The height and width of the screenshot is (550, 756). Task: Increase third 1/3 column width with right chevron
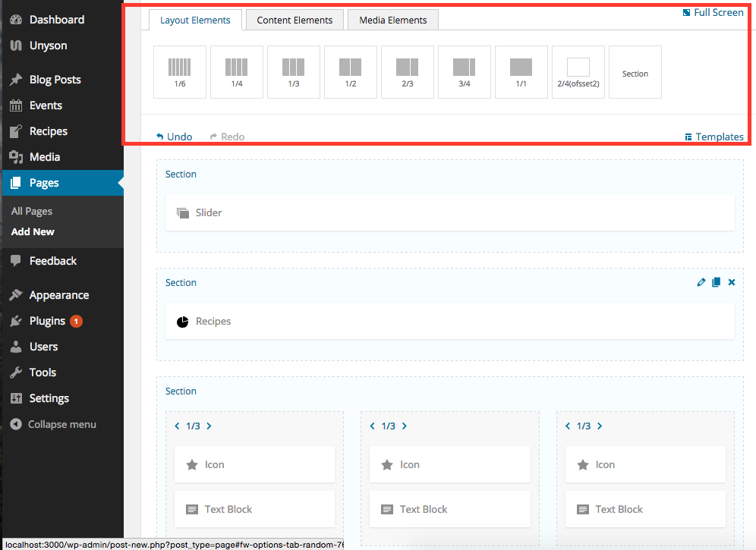600,426
